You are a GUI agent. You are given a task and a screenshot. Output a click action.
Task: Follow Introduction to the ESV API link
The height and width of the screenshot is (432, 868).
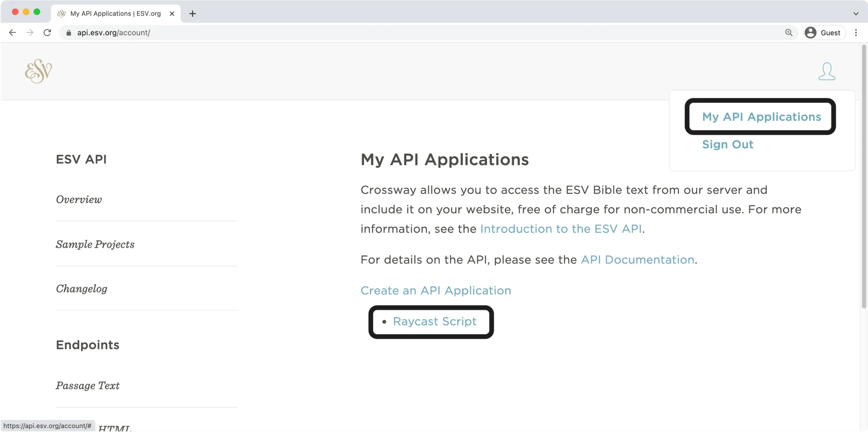coord(561,229)
